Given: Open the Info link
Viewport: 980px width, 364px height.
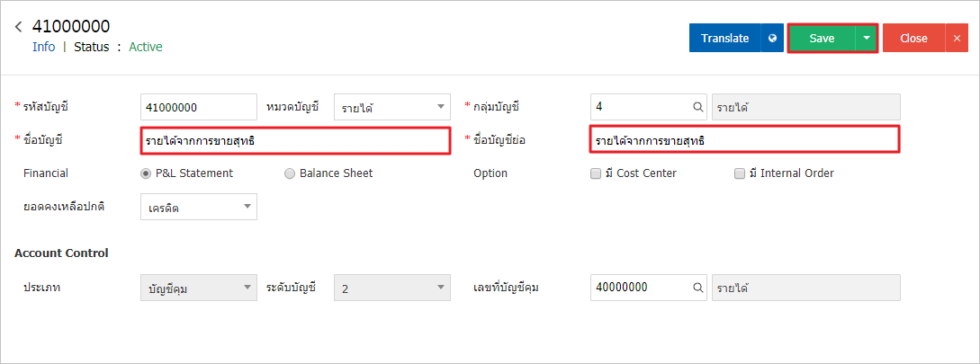Looking at the screenshot, I should pos(44,47).
